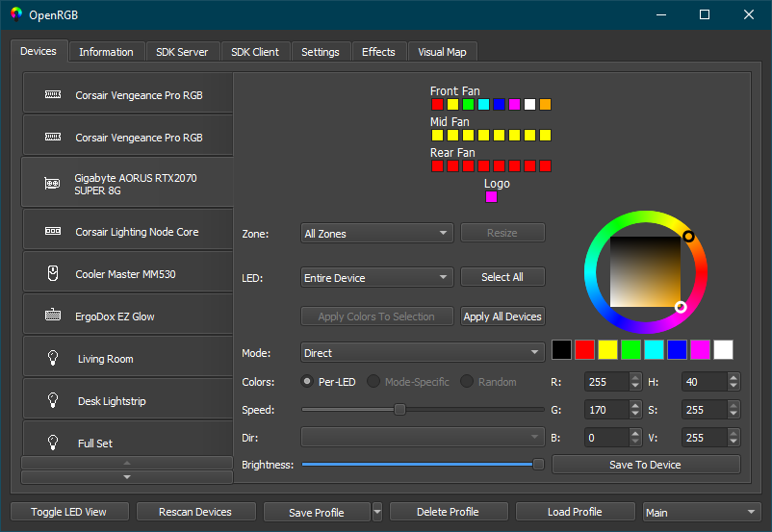Select the Gigabyte AORUS RTX2070 graphics card icon
772x532 pixels.
pos(53,183)
